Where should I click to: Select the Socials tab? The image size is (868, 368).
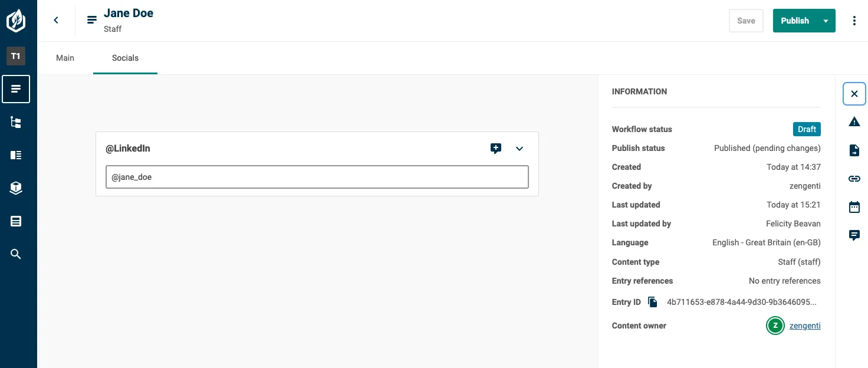click(125, 58)
